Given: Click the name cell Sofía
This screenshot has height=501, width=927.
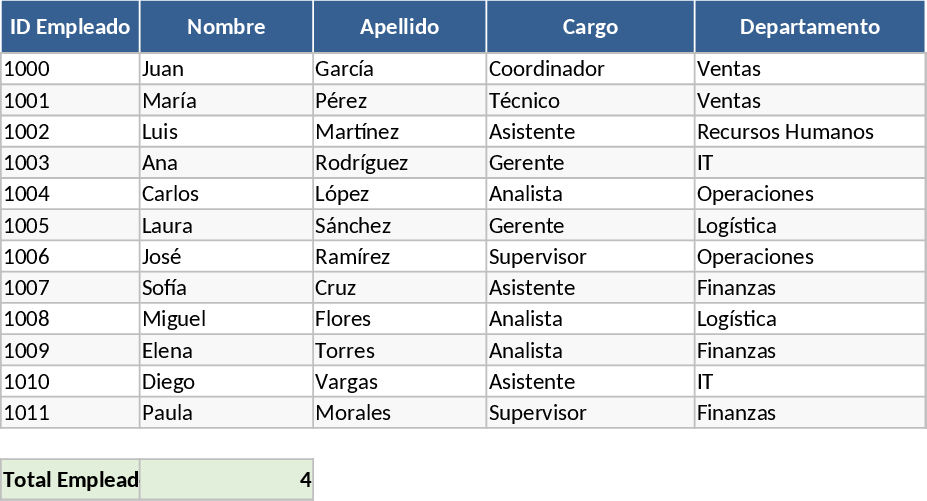Looking at the screenshot, I should tap(226, 288).
